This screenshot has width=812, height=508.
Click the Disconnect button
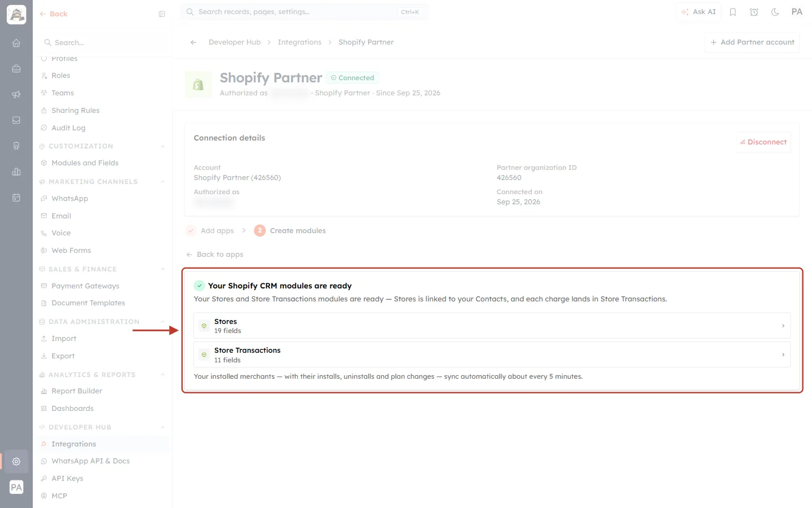click(764, 142)
